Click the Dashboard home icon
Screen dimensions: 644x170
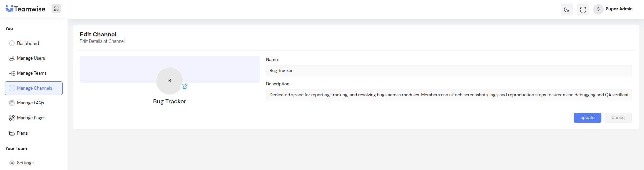12,44
